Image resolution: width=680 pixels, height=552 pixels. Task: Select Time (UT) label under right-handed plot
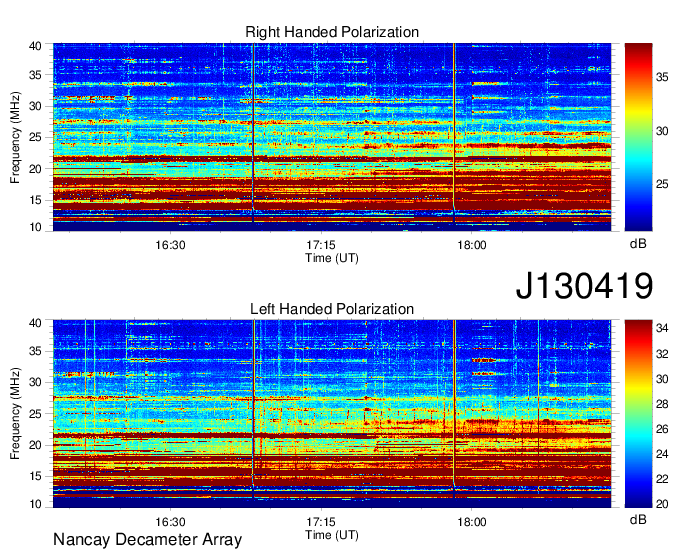[332, 258]
